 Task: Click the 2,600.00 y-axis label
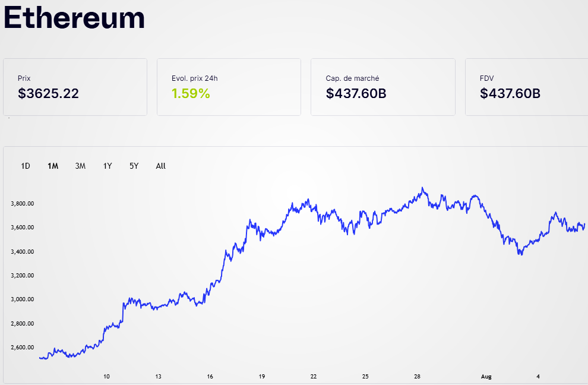point(23,347)
